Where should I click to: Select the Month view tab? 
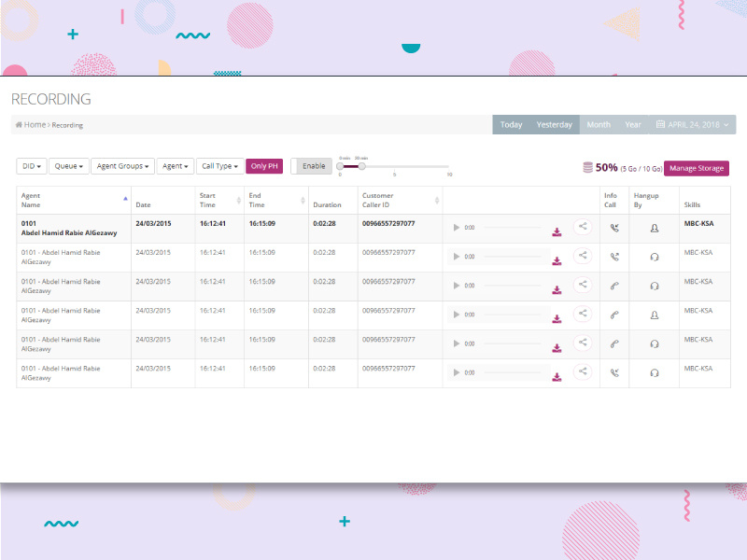(599, 123)
